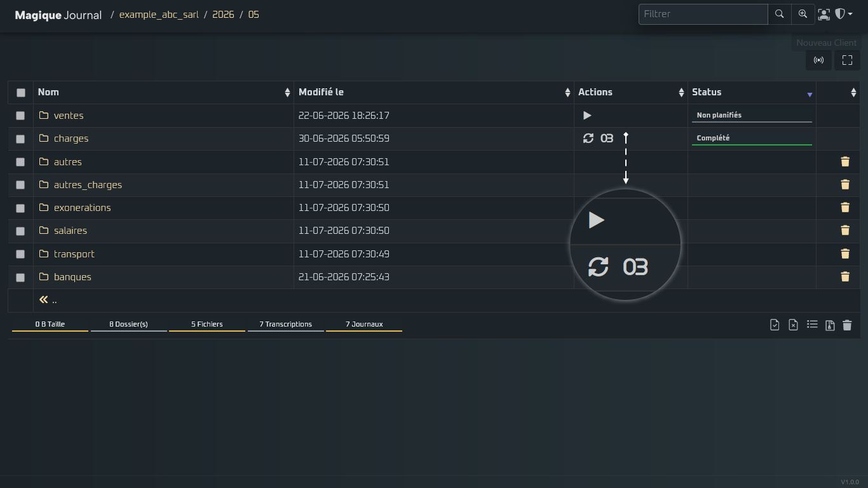Click the magnifier search button beside Filtrer

[779, 14]
